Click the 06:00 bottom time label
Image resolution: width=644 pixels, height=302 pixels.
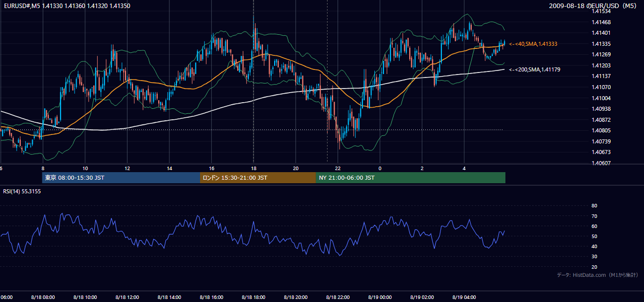click(x=6, y=297)
